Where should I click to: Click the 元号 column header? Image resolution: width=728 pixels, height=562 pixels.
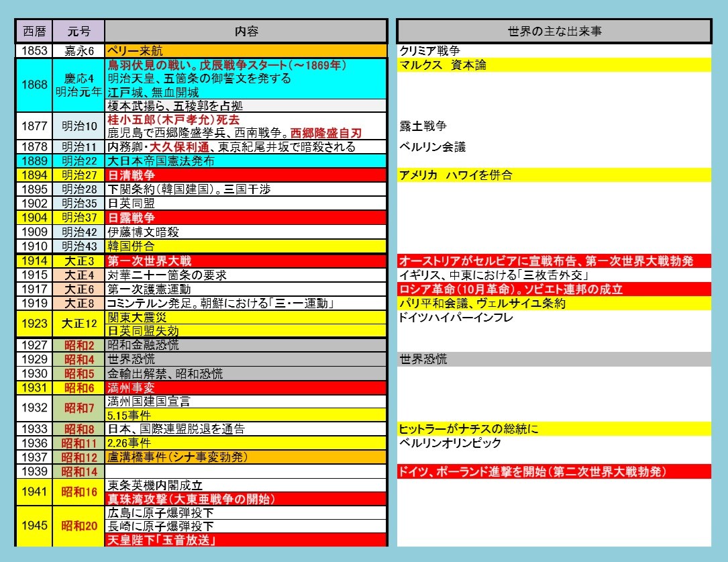tap(78, 32)
